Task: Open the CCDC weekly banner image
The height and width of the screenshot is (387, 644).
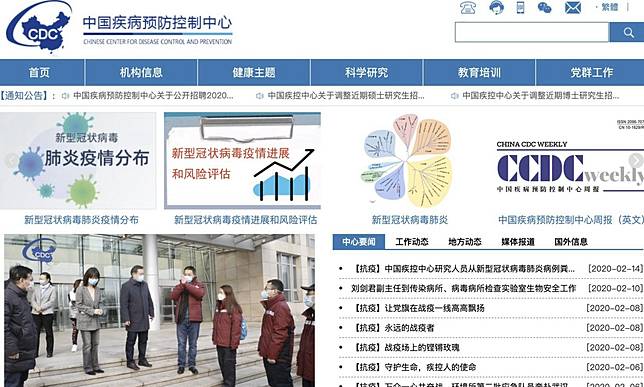Action: pyautogui.click(x=570, y=161)
